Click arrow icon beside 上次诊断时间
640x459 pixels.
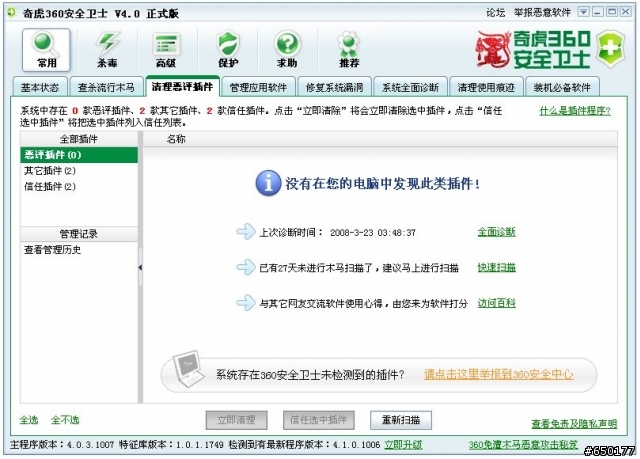tap(246, 232)
